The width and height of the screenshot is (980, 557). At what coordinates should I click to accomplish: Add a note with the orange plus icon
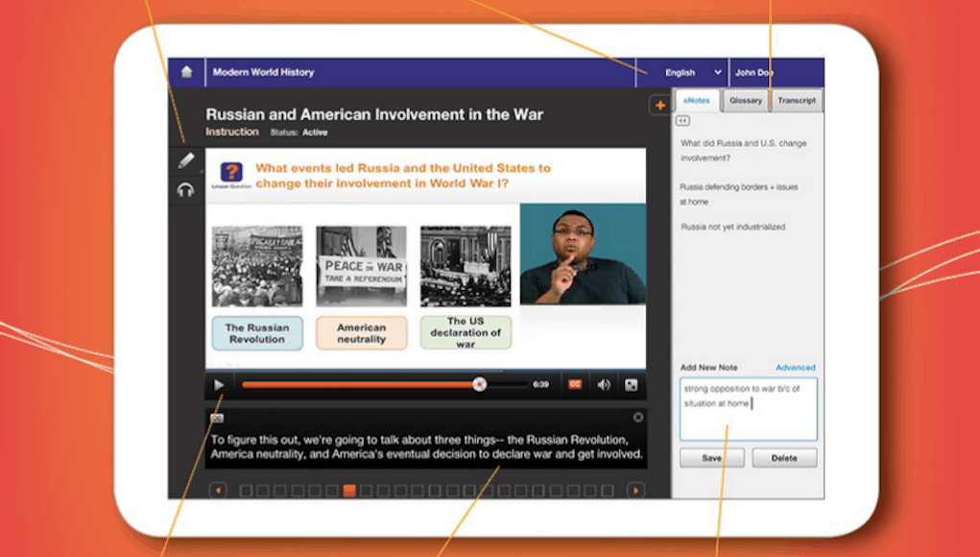click(660, 105)
